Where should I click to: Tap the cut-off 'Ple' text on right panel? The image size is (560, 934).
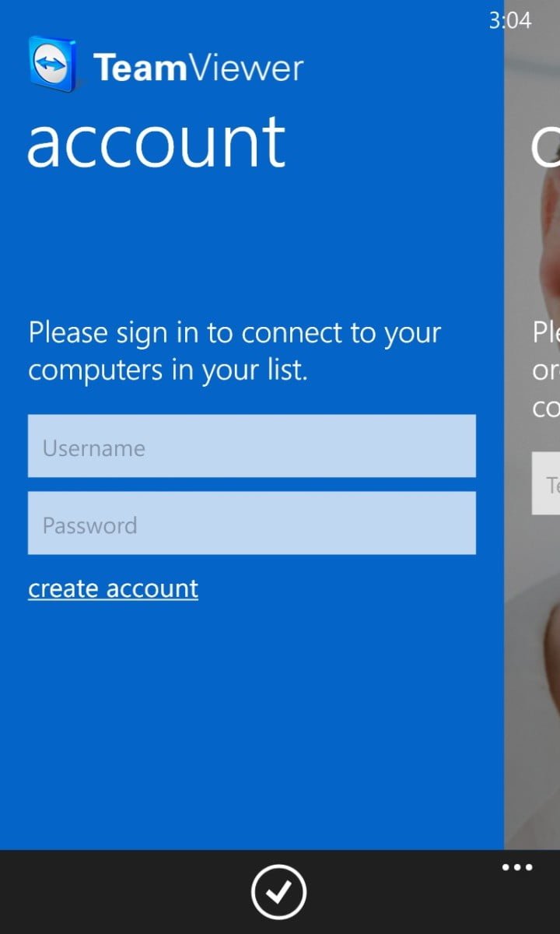[x=546, y=333]
